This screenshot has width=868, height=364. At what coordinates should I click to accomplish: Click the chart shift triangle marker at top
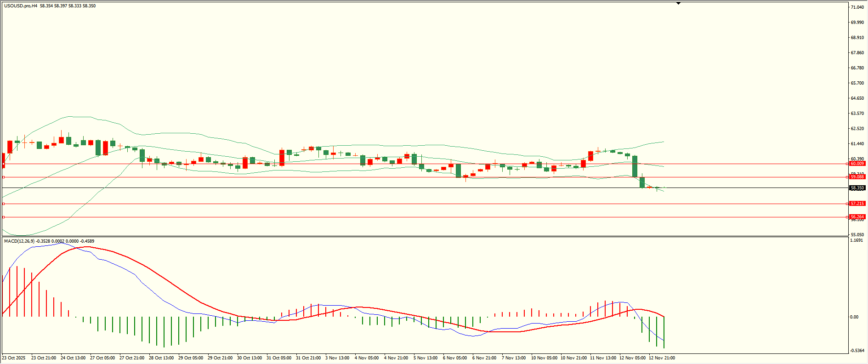click(678, 3)
